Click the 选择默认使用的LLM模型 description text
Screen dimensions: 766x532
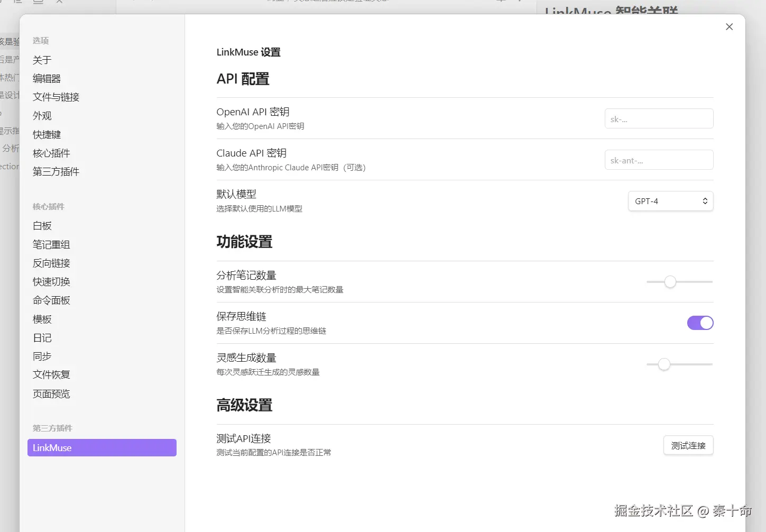coord(259,208)
